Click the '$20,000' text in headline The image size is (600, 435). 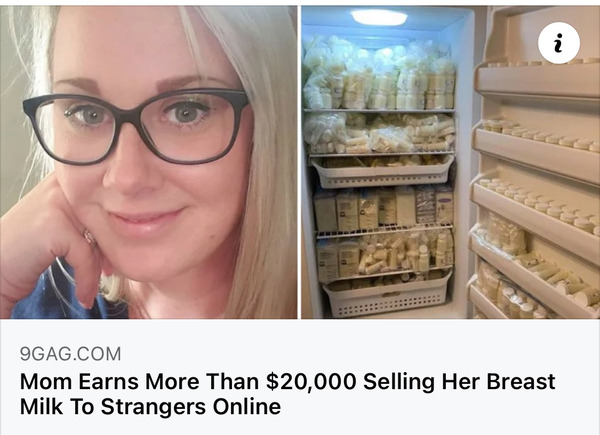click(x=311, y=381)
